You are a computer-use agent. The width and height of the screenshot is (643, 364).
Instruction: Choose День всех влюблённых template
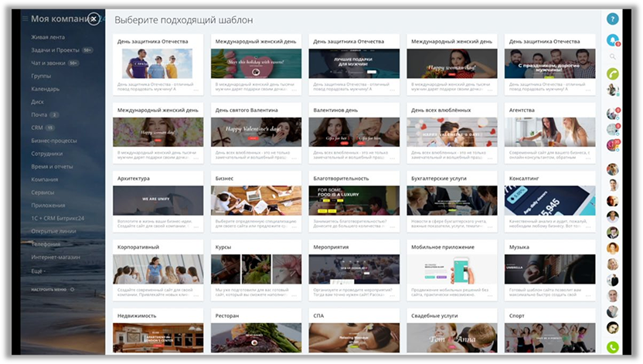(x=452, y=133)
